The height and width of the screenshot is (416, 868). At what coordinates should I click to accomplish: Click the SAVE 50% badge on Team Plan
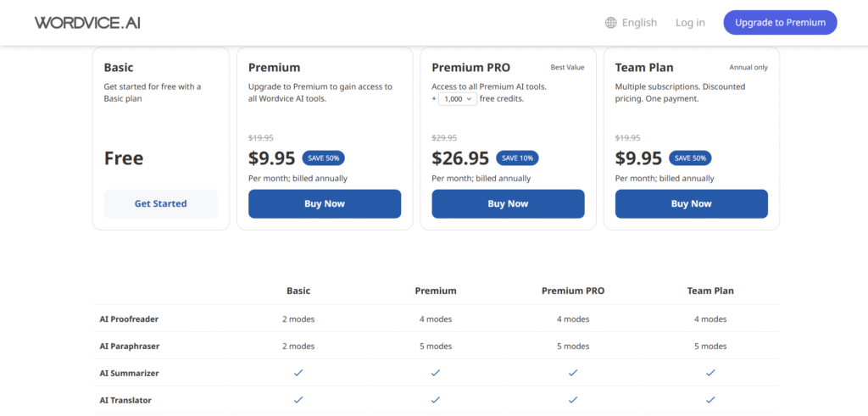(x=690, y=158)
